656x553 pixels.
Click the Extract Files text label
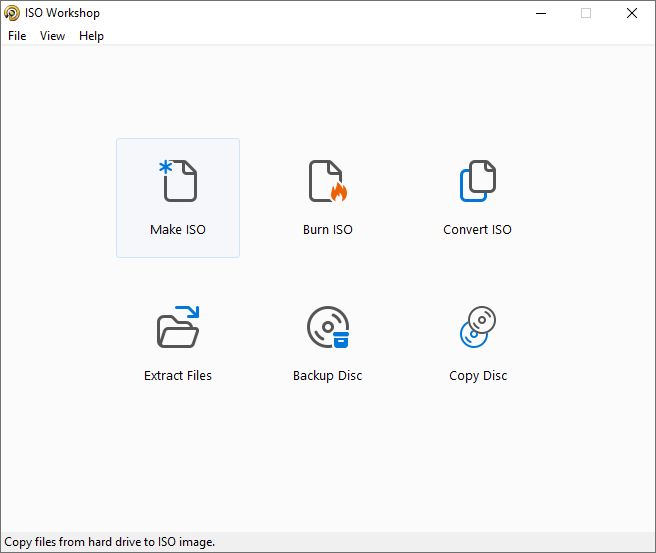click(178, 375)
